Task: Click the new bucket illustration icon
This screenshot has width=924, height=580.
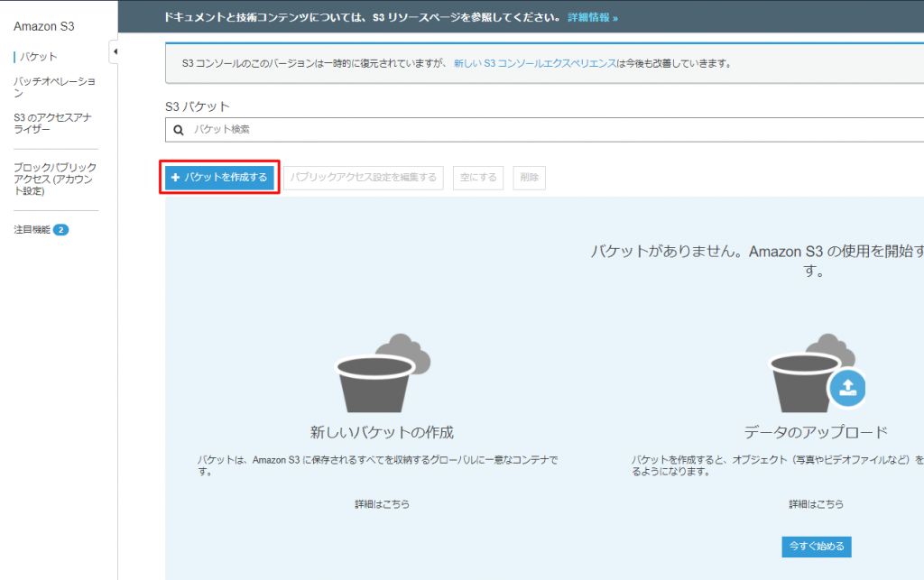Action: click(383, 373)
